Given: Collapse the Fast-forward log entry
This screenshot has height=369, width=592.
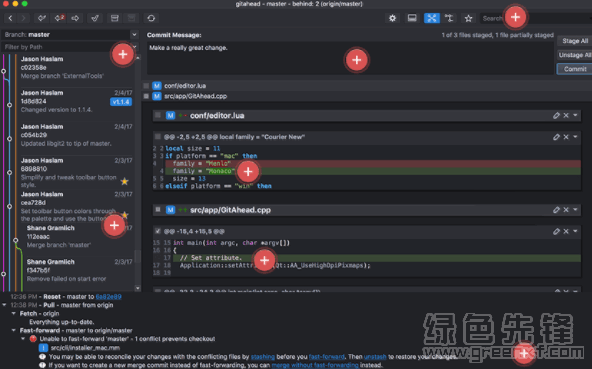Looking at the screenshot, I should (14, 330).
